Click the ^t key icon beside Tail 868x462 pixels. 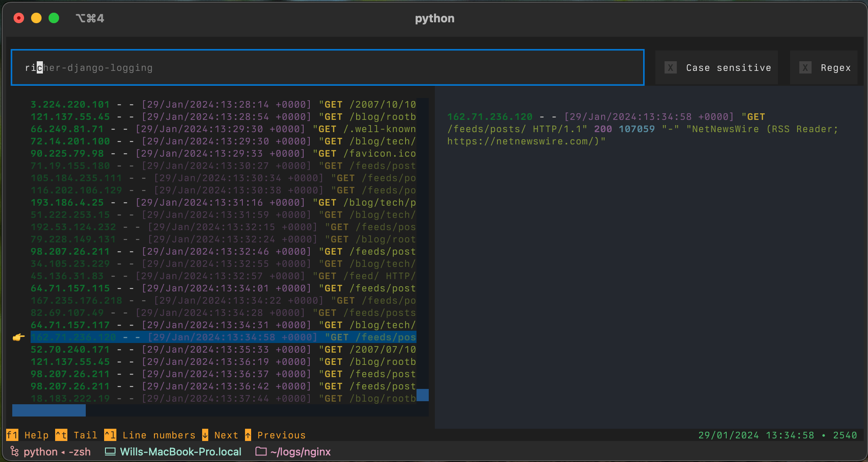coord(60,435)
